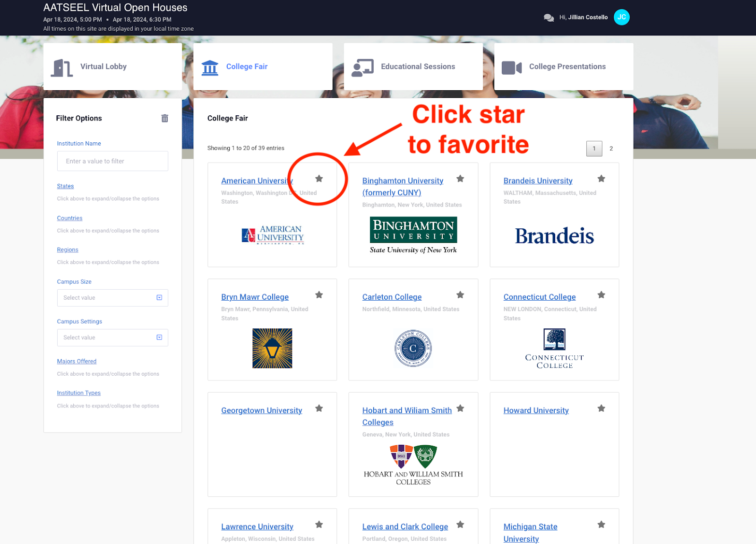Open the College Presentations tab

click(564, 67)
